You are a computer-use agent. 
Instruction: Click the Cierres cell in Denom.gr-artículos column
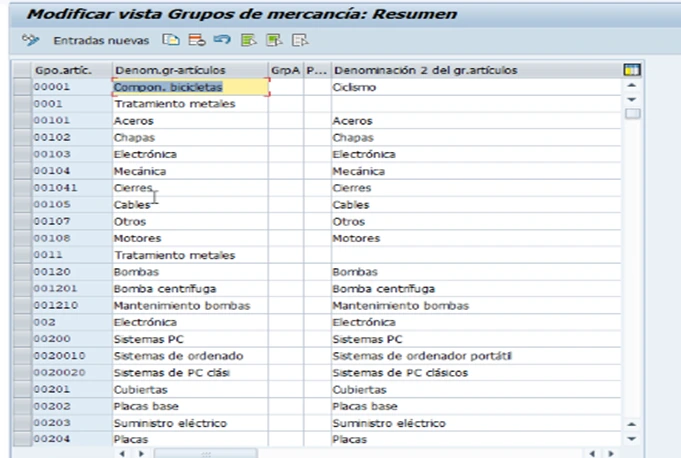pyautogui.click(x=190, y=188)
